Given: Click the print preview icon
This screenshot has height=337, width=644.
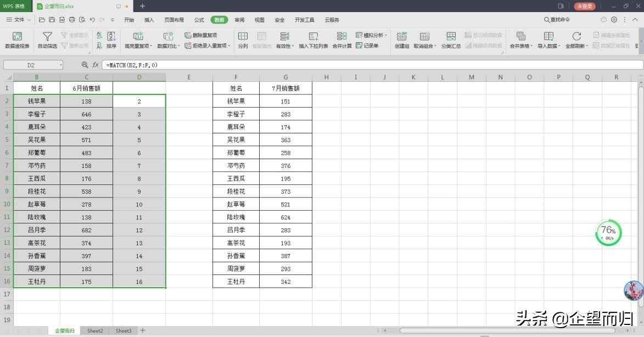Looking at the screenshot, I should pos(82,20).
